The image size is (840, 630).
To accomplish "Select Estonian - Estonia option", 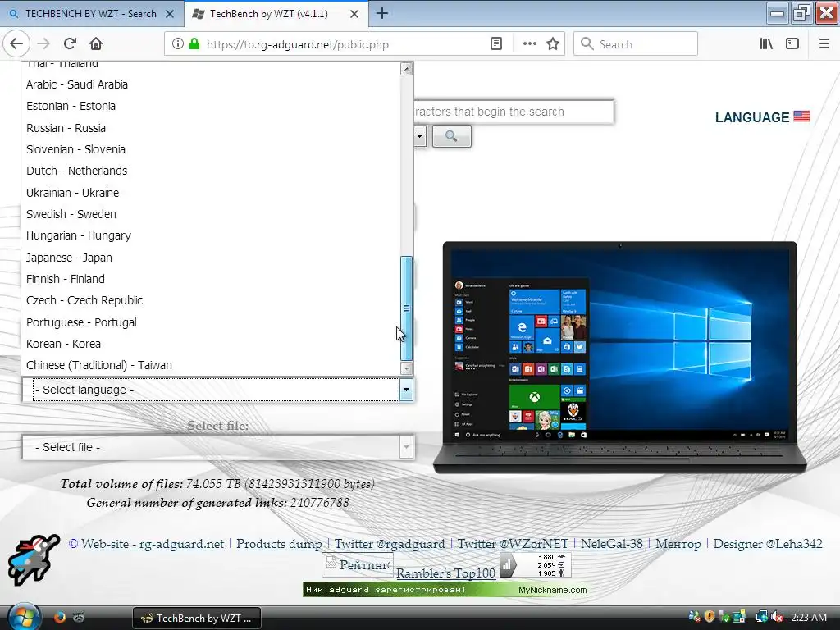I will [x=211, y=106].
